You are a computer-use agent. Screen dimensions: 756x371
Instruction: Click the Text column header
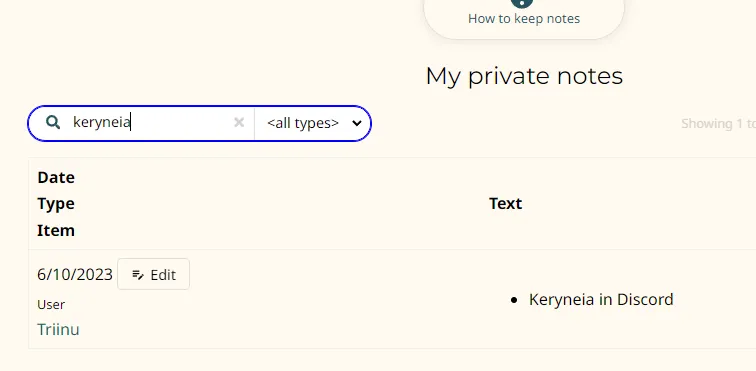tap(505, 204)
